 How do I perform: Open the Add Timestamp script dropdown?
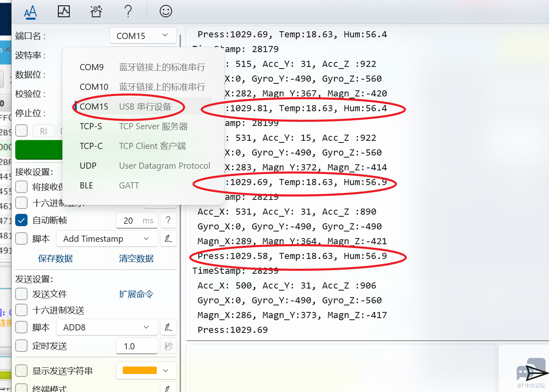tap(107, 239)
